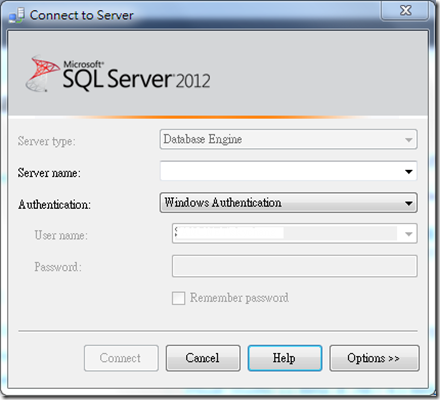Click the "Remember password" label text
This screenshot has height=400, width=440.
pyautogui.click(x=239, y=298)
